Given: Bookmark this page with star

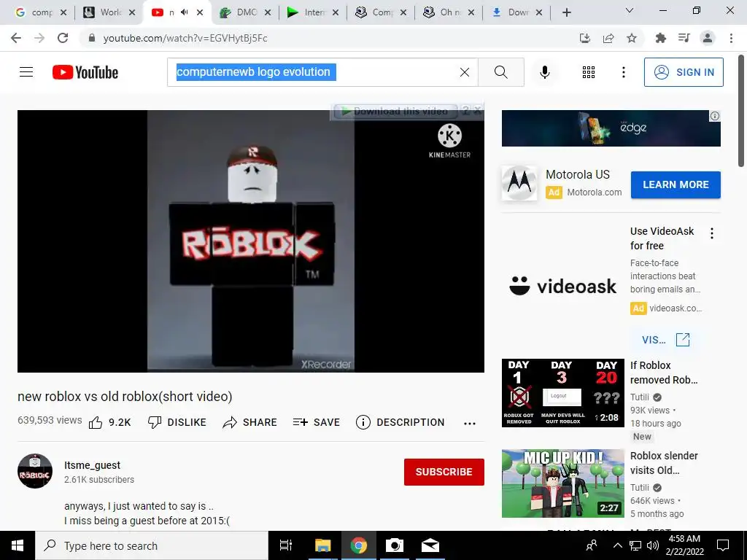Looking at the screenshot, I should pyautogui.click(x=632, y=38).
